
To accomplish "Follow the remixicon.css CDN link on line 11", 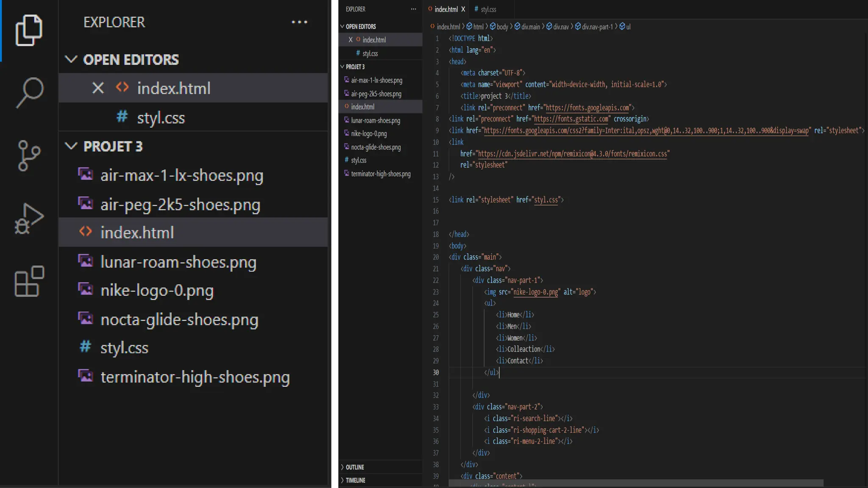I will pos(572,154).
